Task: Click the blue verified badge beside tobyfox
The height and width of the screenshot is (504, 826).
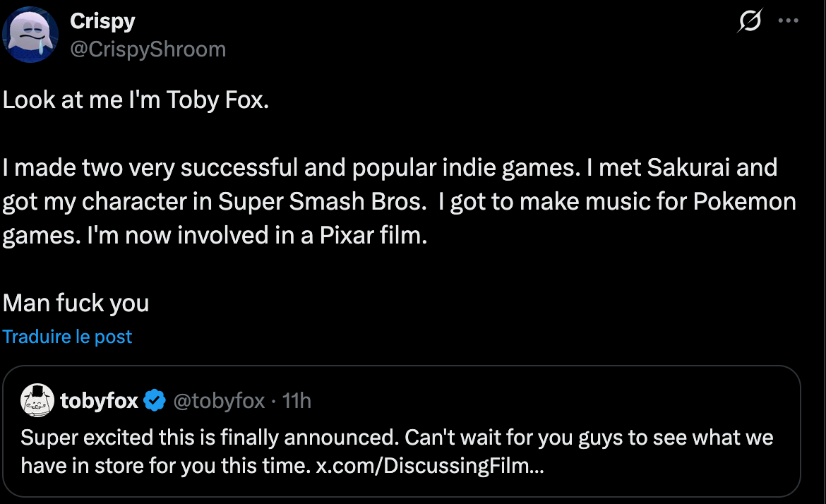Action: (155, 401)
